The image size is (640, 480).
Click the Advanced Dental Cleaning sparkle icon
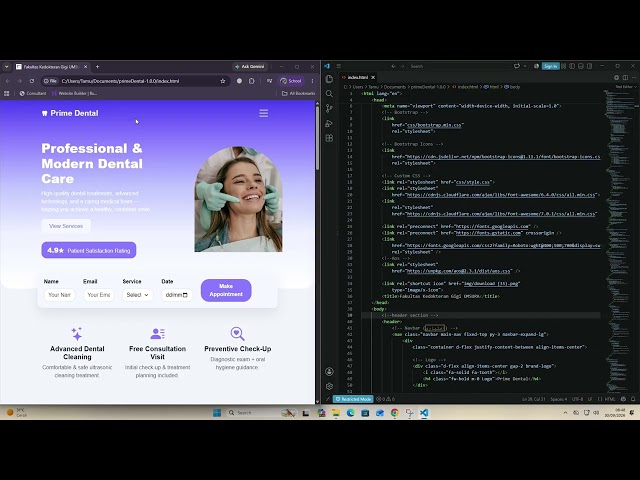(77, 333)
